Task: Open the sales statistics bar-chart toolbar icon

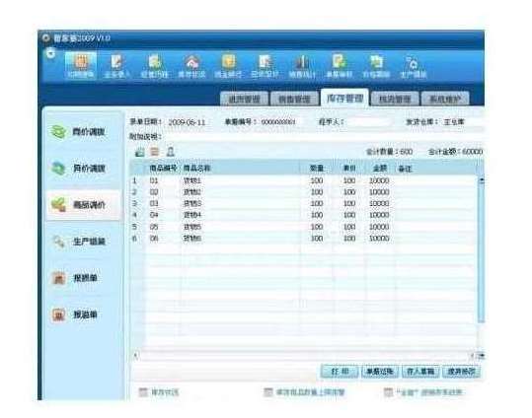Action: click(302, 66)
